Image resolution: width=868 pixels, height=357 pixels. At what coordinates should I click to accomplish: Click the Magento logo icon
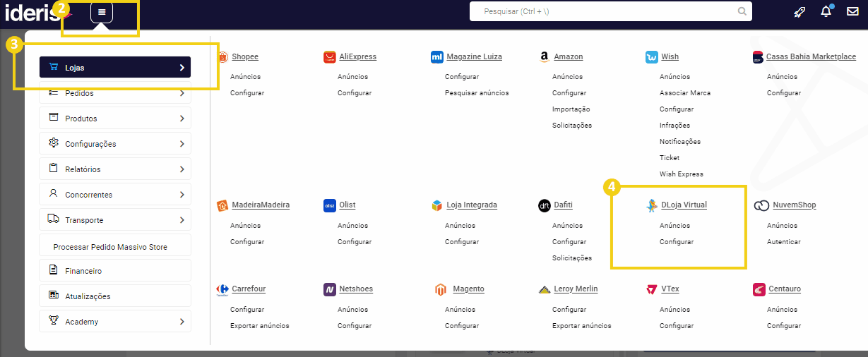point(440,289)
